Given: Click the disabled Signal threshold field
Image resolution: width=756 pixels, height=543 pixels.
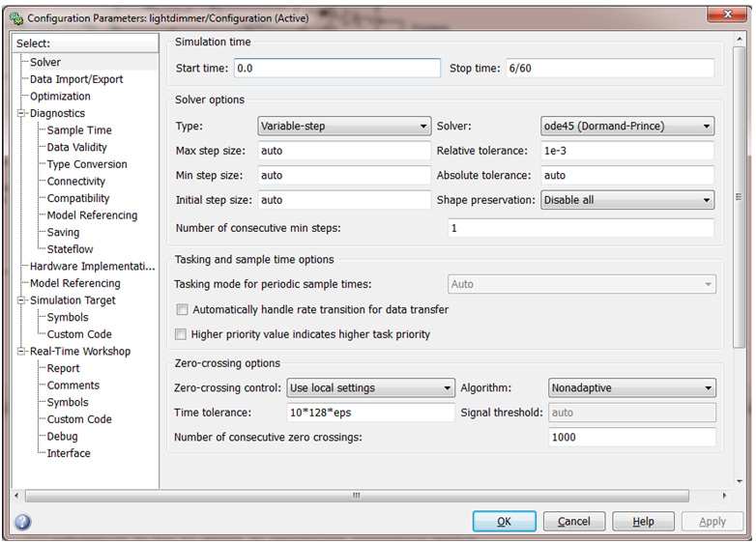Looking at the screenshot, I should click(x=631, y=413).
